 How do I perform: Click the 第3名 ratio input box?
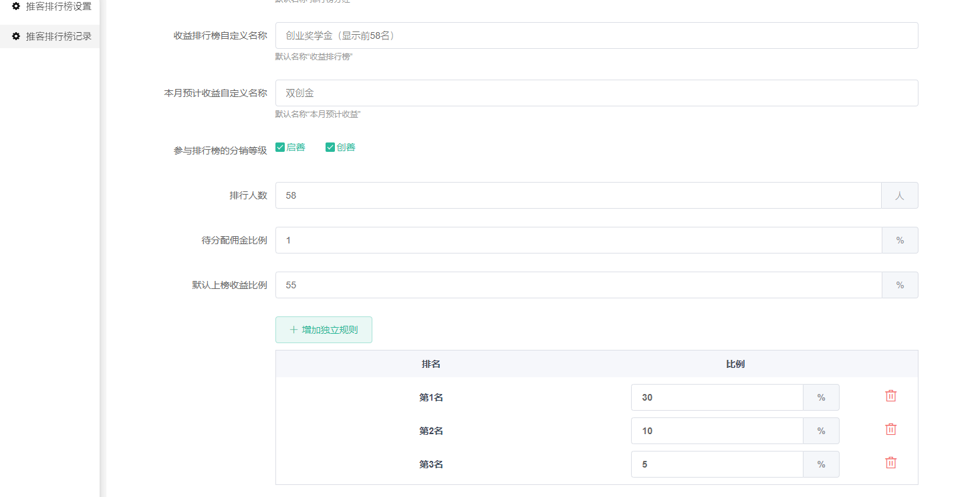[x=717, y=464]
